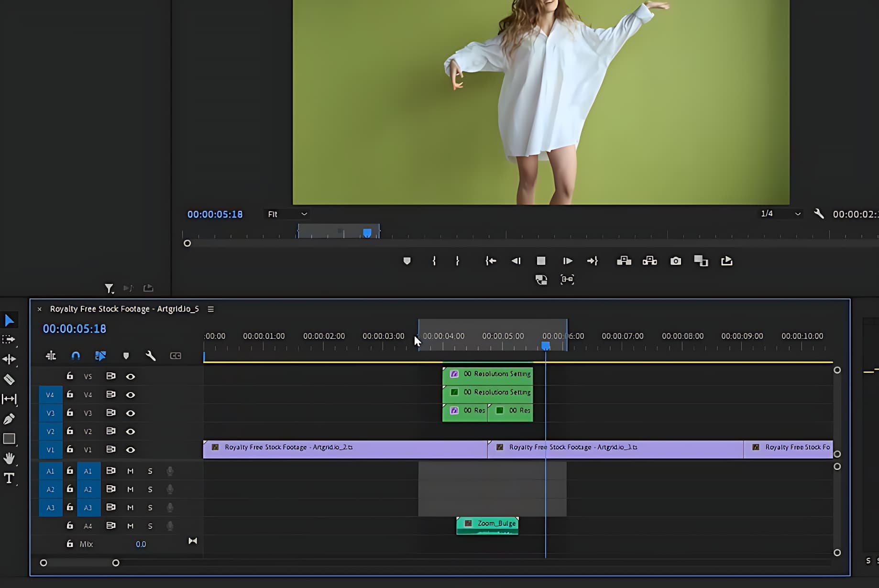Click the Step Forward one frame button
This screenshot has width=879, height=588.
click(x=567, y=261)
